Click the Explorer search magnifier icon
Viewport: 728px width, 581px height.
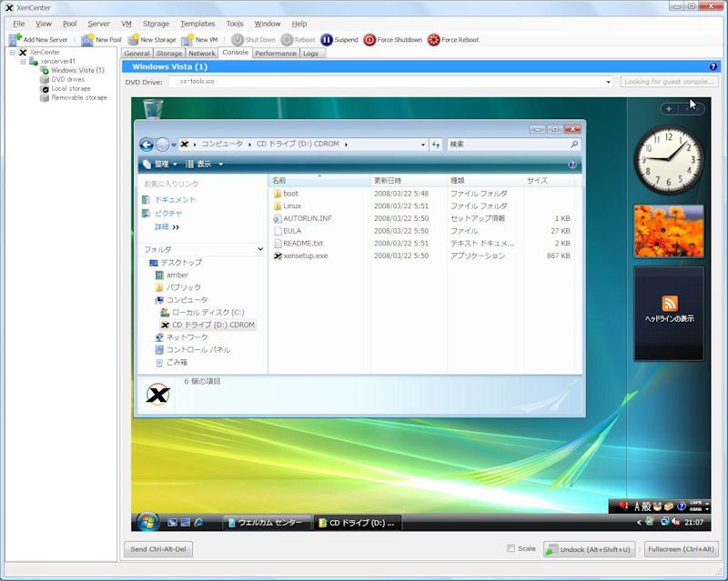(574, 145)
